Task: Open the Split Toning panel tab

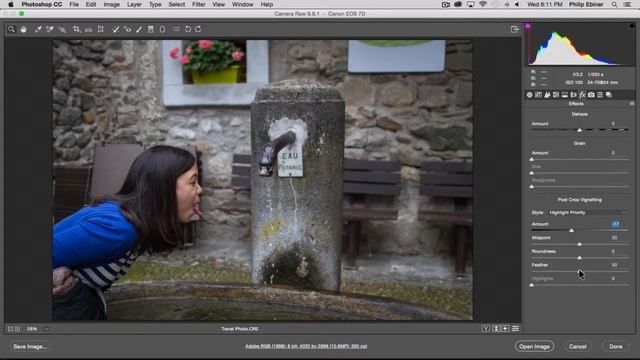Action: coord(565,95)
